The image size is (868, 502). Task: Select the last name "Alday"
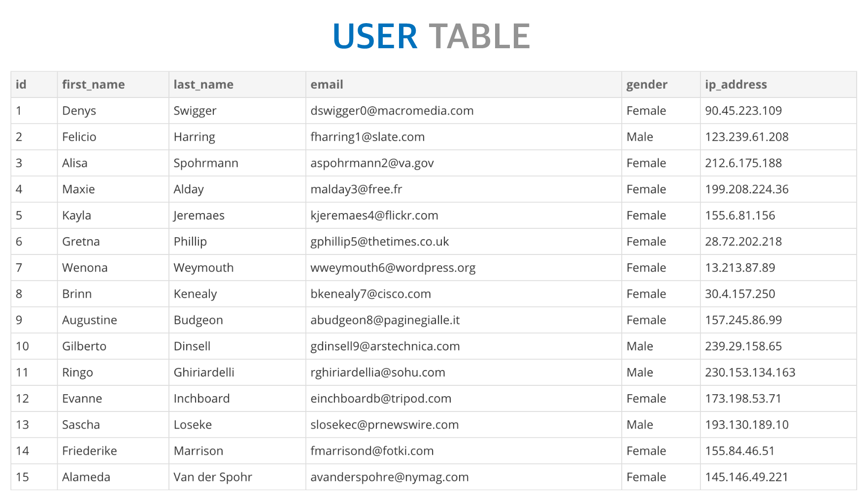[x=189, y=189]
